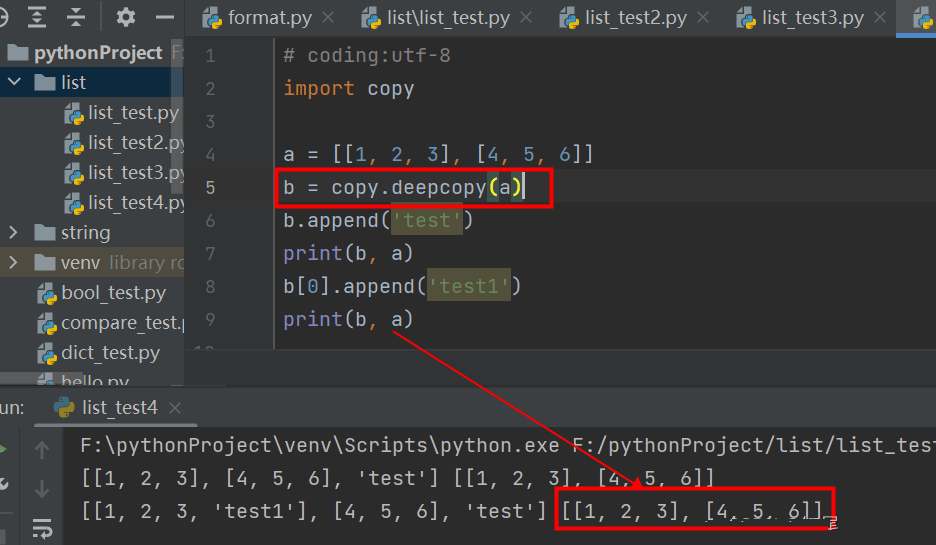
Task: Click dict_test.py file icon in tree
Action: [47, 353]
